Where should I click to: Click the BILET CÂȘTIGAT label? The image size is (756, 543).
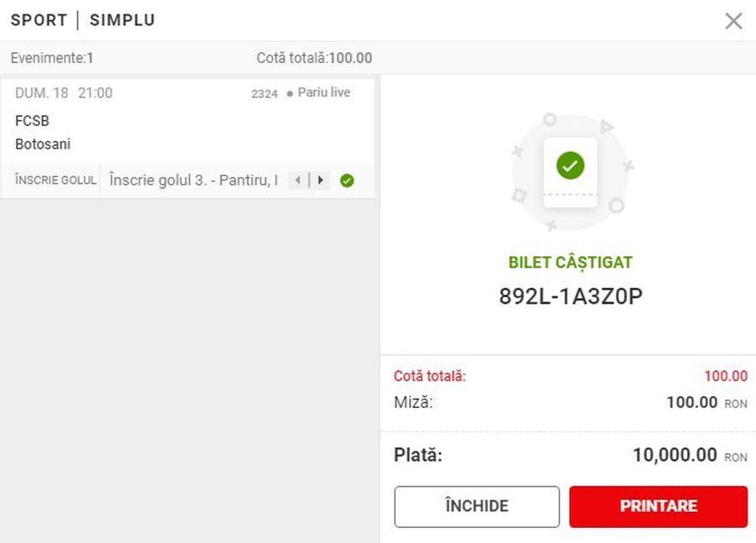[x=570, y=262]
